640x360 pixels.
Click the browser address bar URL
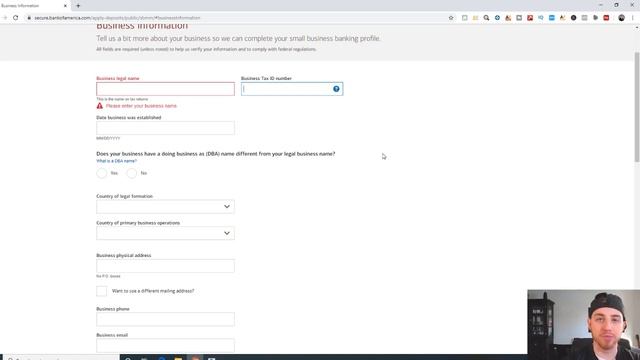click(x=117, y=18)
